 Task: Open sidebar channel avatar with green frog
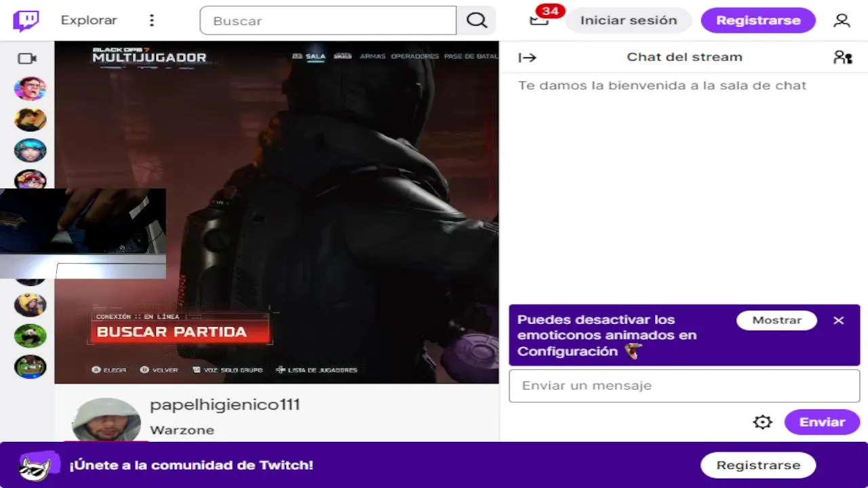(31, 367)
